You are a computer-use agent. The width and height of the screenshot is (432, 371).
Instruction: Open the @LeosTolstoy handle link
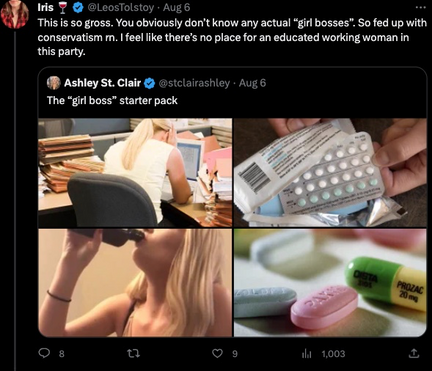(x=121, y=7)
